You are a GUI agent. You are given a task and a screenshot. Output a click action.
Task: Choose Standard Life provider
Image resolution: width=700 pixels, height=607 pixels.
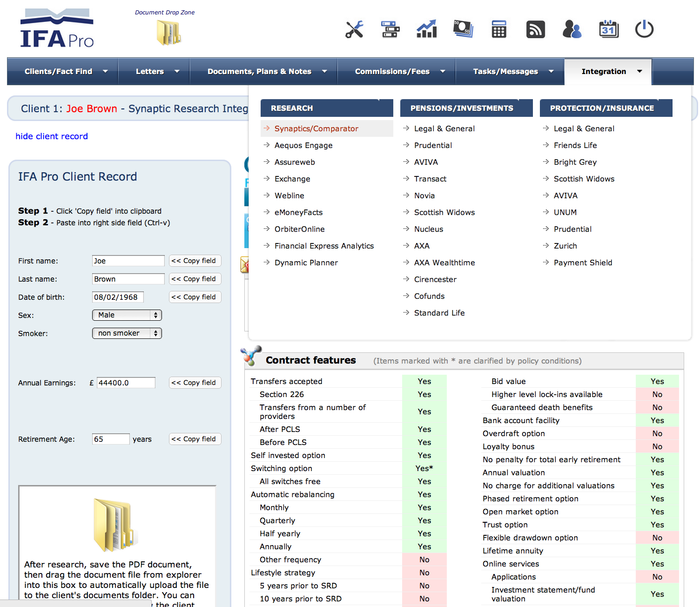[439, 313]
